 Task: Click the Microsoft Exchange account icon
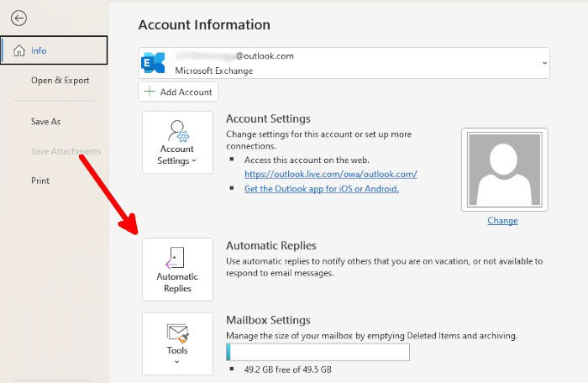tap(154, 63)
